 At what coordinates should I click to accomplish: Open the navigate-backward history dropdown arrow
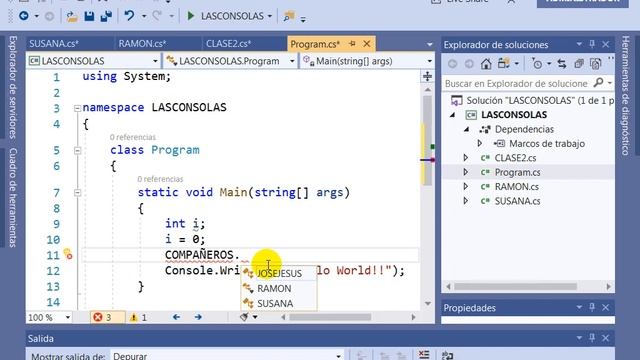pyautogui.click(x=36, y=16)
